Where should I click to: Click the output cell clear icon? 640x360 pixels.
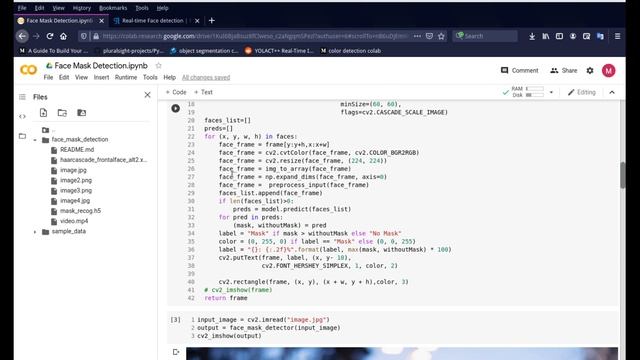(x=176, y=352)
